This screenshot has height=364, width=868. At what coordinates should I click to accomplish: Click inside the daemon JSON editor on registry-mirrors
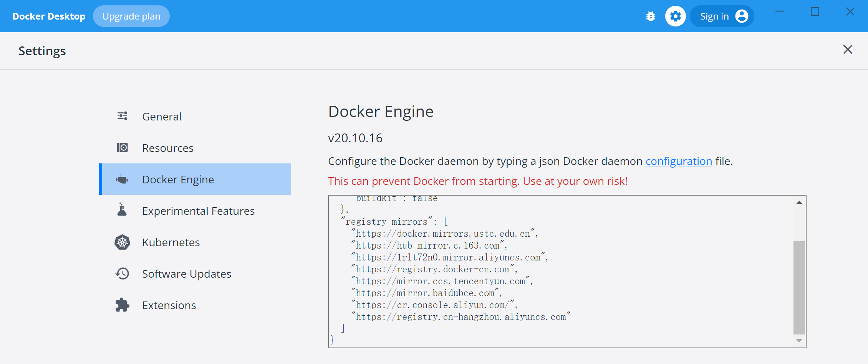[386, 222]
